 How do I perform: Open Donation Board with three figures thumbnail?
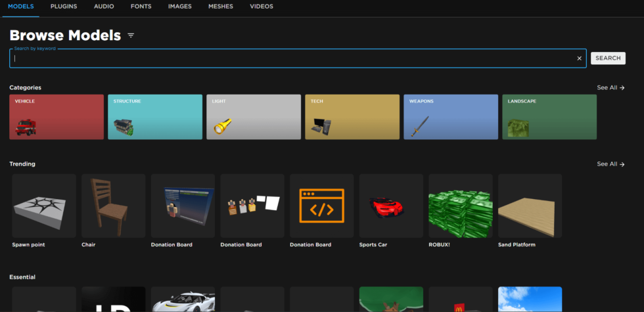coord(252,206)
